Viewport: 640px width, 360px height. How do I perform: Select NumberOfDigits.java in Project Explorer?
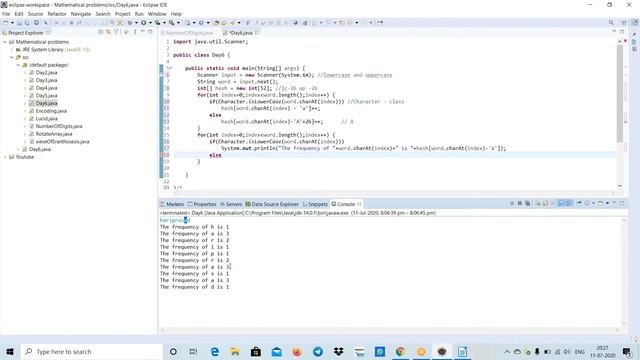(x=58, y=127)
